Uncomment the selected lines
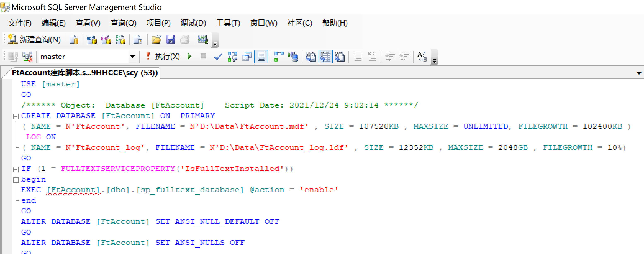This screenshot has width=644, height=254. coord(372,57)
